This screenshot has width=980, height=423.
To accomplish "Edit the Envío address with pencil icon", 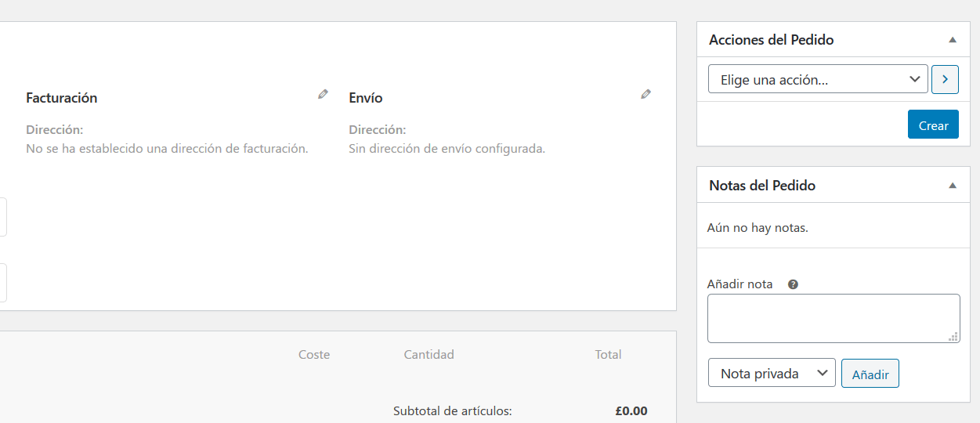I will (645, 94).
